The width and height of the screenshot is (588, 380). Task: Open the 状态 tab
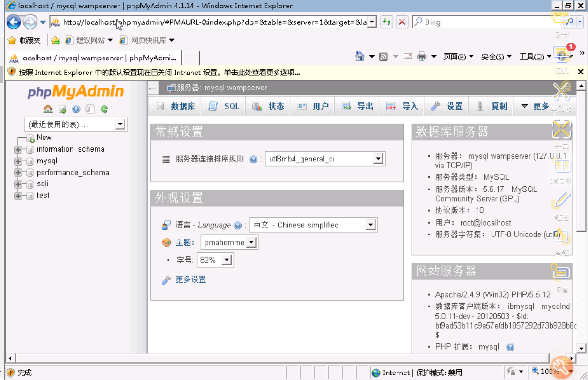click(269, 106)
